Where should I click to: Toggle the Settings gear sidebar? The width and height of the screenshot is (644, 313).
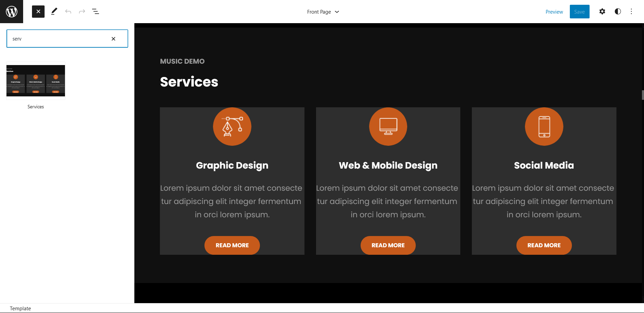tap(602, 12)
